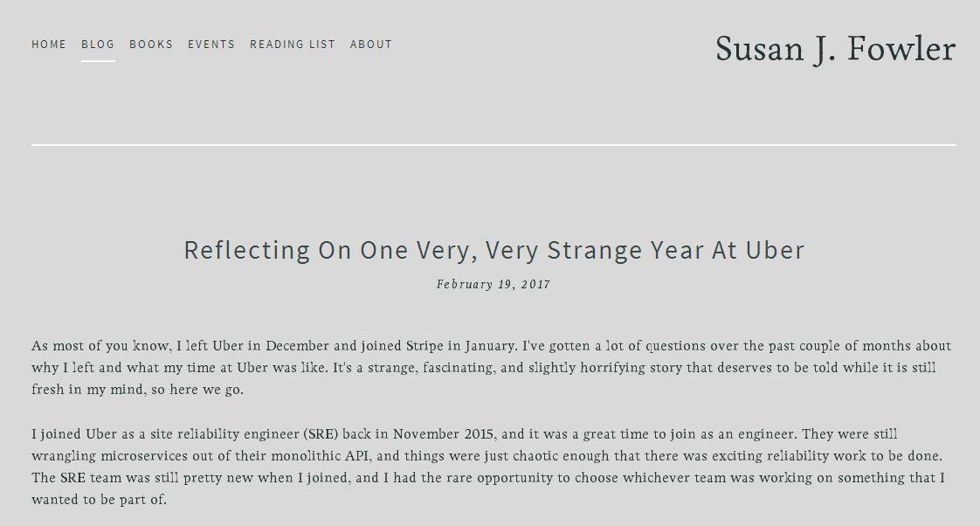Click the word Stripe in the first paragraph
This screenshot has height=526, width=980.
424,346
